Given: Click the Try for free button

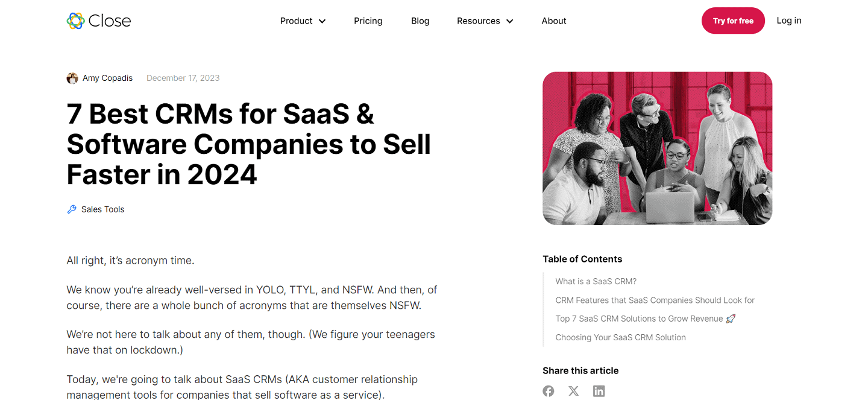Looking at the screenshot, I should click(x=733, y=20).
